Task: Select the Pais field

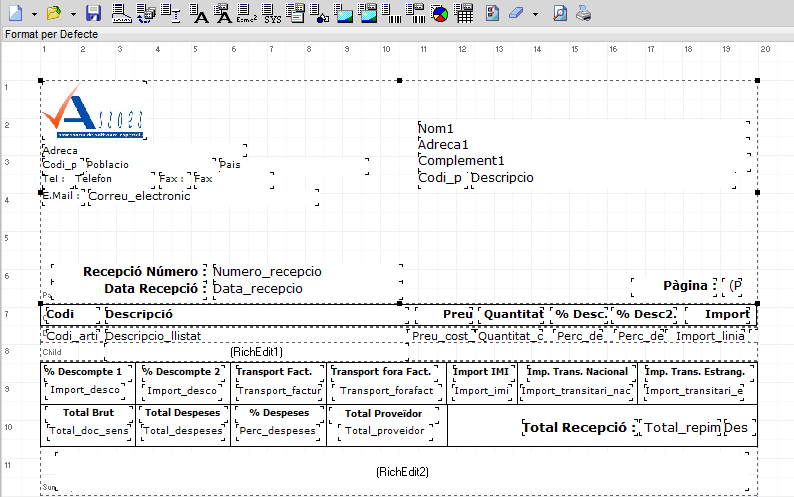Action: (x=294, y=165)
